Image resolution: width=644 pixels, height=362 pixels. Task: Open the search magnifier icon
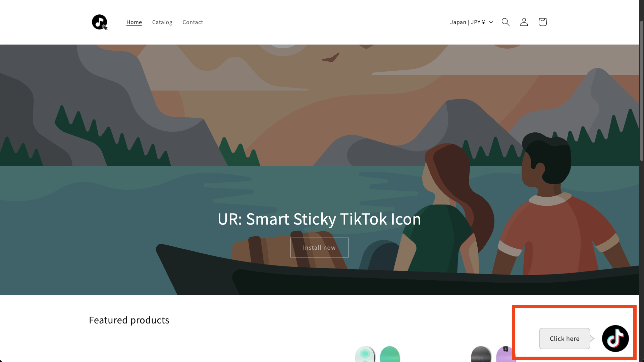tap(505, 22)
